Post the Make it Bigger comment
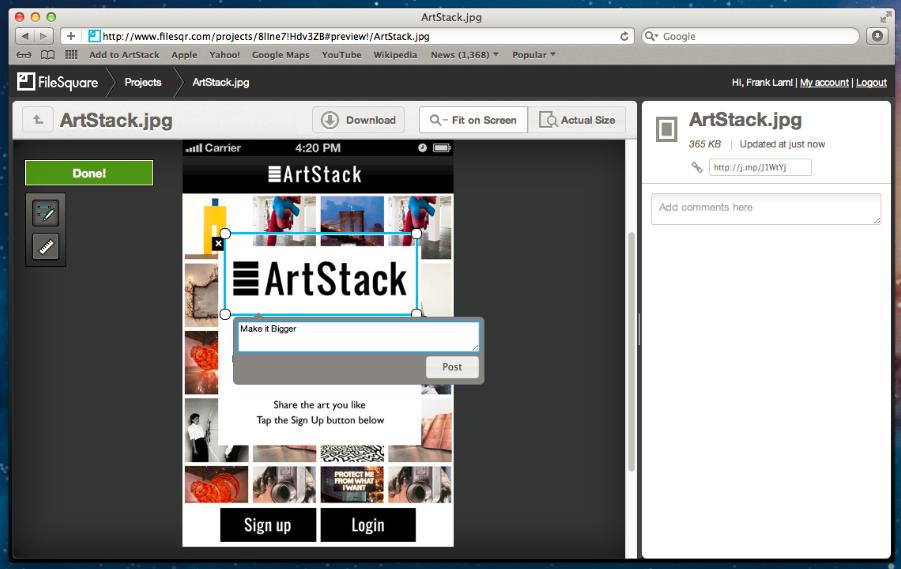 pos(452,367)
